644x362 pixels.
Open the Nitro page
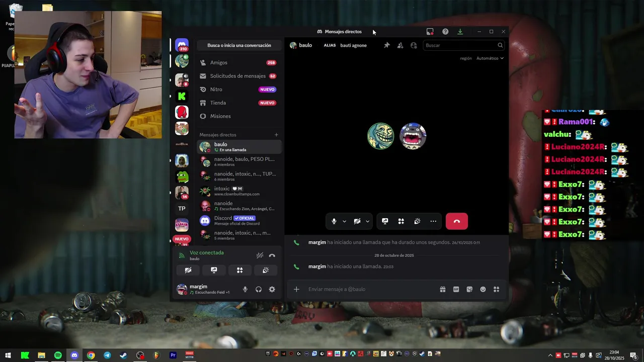[x=239, y=89]
